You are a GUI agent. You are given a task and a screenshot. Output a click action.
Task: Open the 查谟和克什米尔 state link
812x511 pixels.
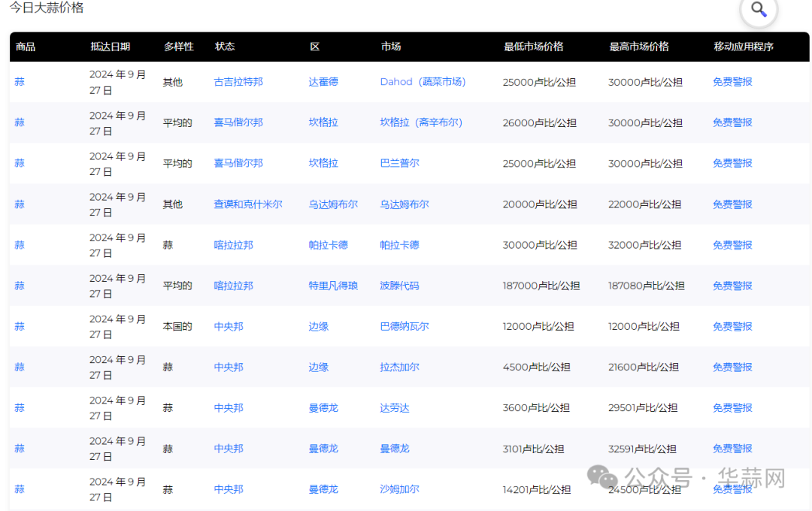click(x=248, y=204)
